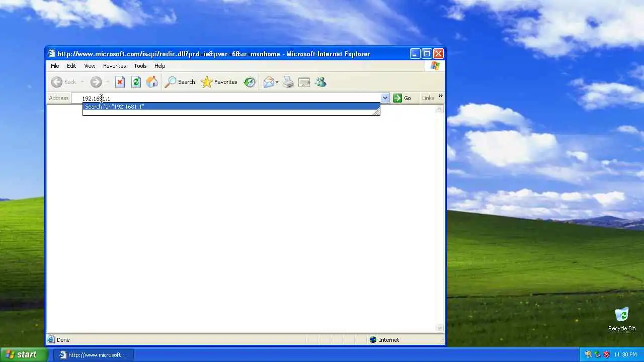This screenshot has width=644, height=362.
Task: Open the Messenger people icon
Action: coord(320,82)
